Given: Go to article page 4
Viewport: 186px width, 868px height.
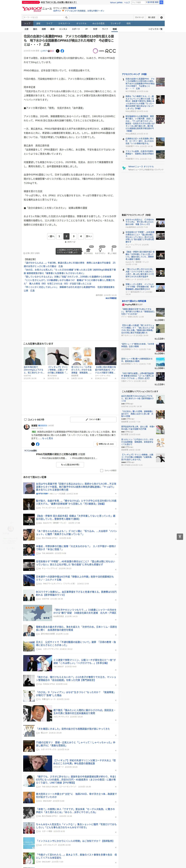Looking at the screenshot, I should tap(81, 236).
